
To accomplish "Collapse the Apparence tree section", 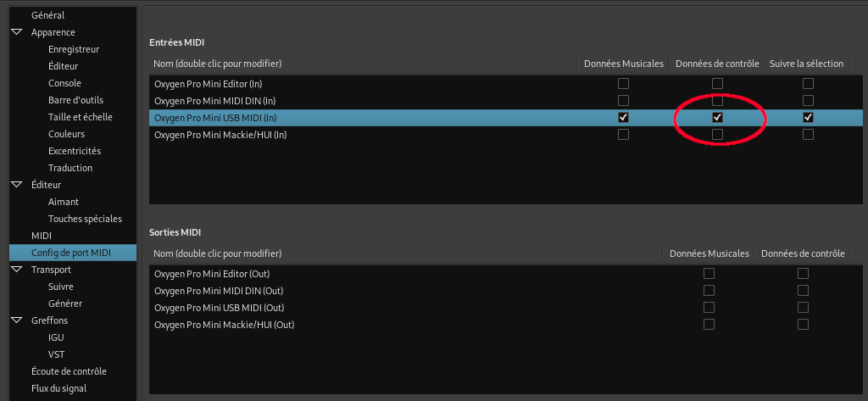I will pos(17,32).
